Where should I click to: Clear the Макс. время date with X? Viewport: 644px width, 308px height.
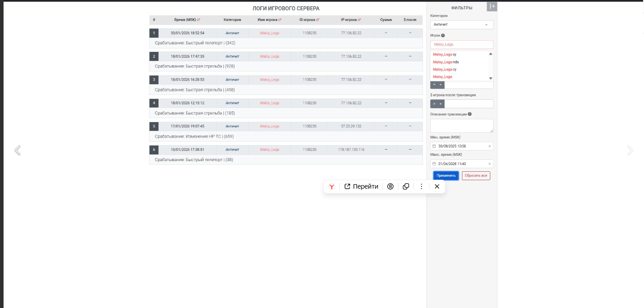coord(489,164)
